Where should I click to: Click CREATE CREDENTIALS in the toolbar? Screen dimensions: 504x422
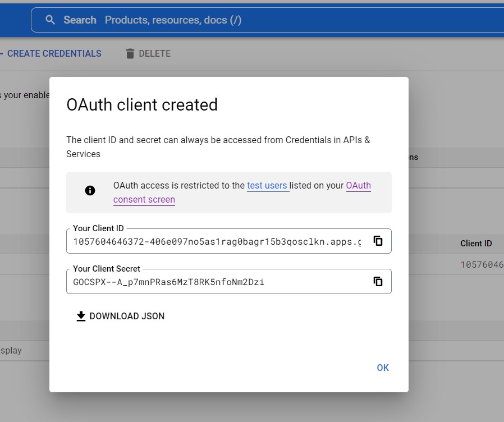coord(55,53)
